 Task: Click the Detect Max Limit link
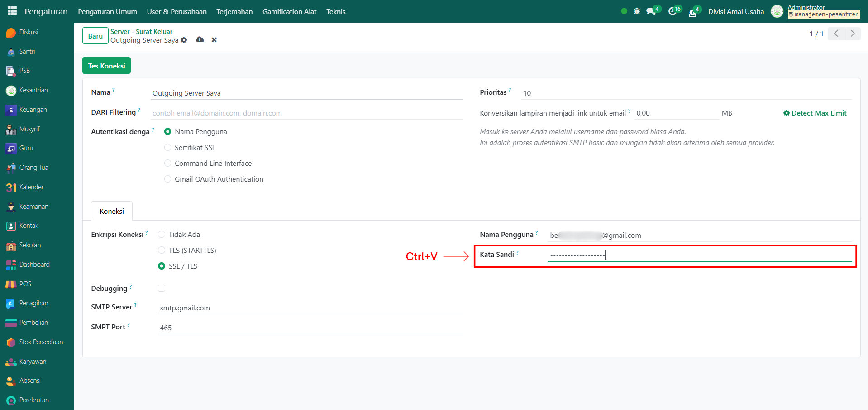pos(815,113)
